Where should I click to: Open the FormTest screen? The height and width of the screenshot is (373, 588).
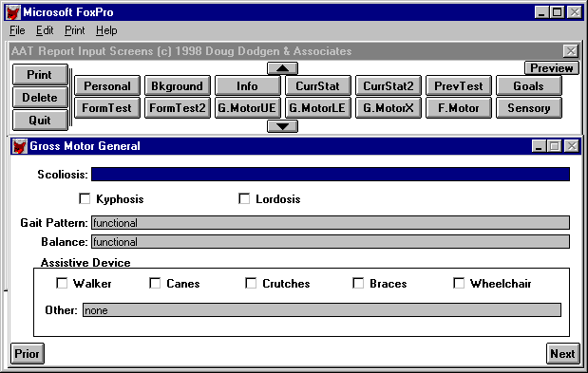pyautogui.click(x=107, y=108)
